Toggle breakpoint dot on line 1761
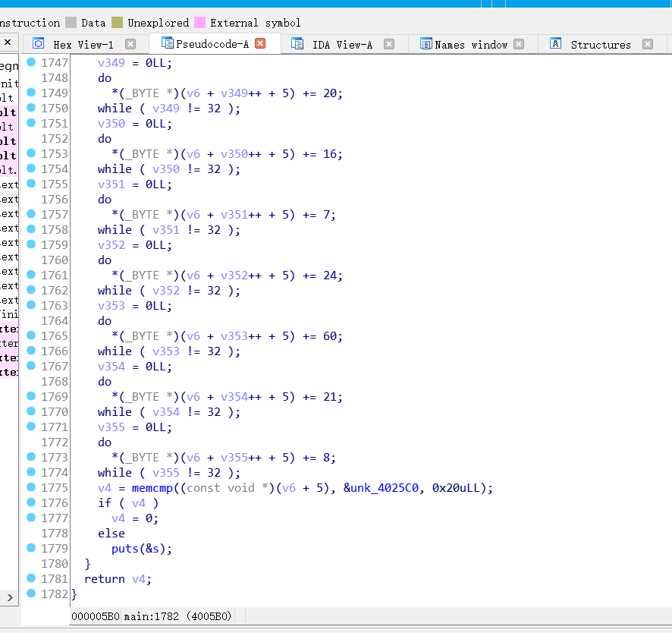The height and width of the screenshot is (633, 672). point(31,275)
